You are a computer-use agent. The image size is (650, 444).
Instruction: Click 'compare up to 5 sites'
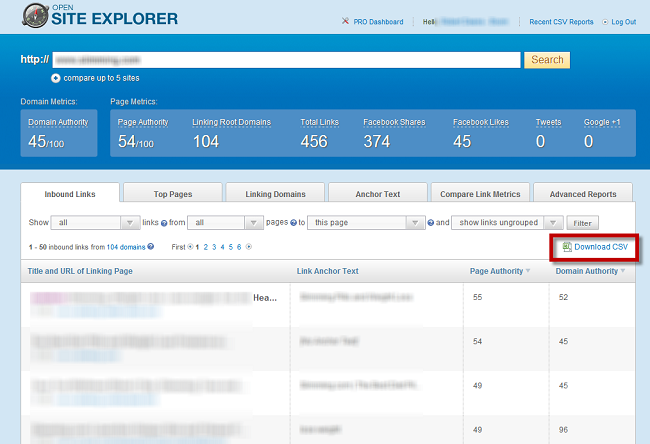(x=102, y=78)
